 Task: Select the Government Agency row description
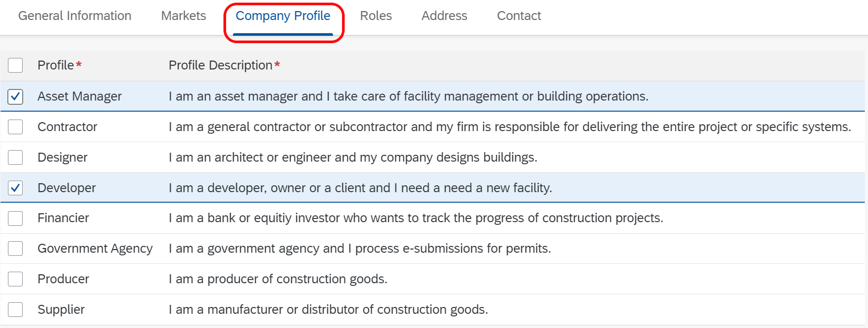pyautogui.click(x=360, y=249)
